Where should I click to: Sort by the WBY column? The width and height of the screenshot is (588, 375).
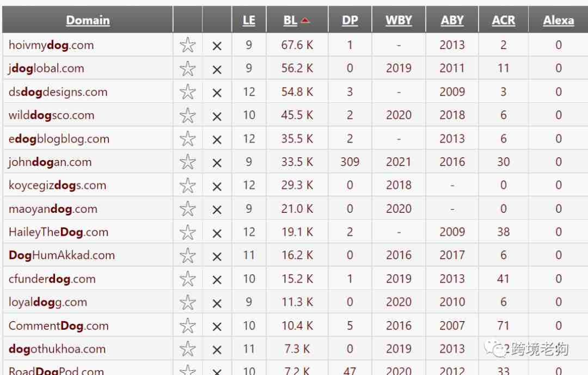(399, 20)
